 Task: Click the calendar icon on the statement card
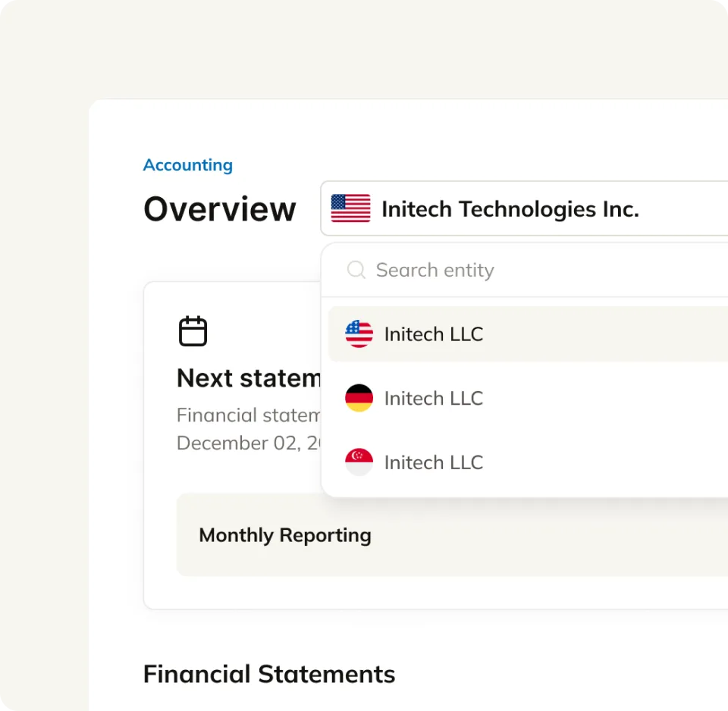[x=193, y=331]
